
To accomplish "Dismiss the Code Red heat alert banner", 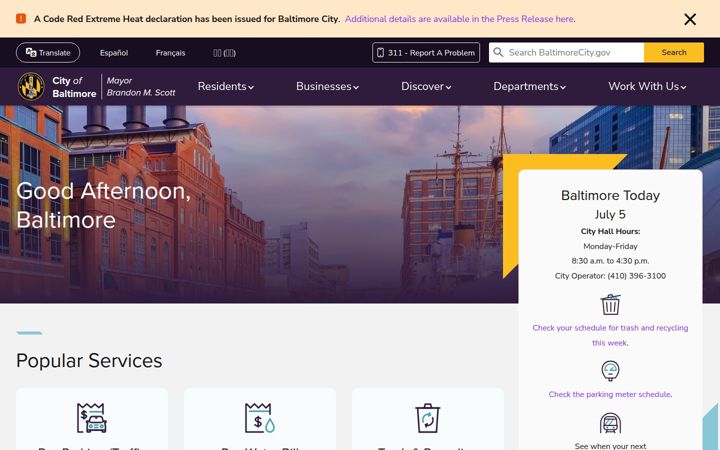I will click(x=690, y=19).
